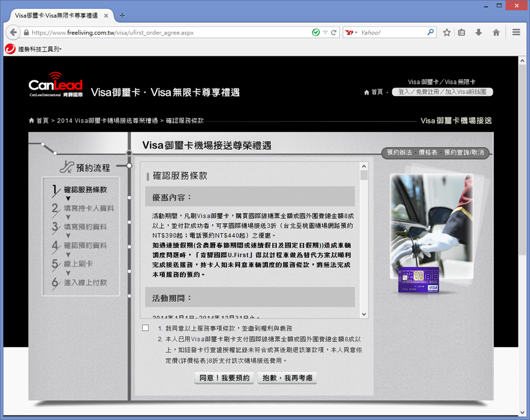Image resolution: width=530 pixels, height=420 pixels.
Task: Check the 我同意以上服務事項條款 checkbox
Action: [145, 328]
